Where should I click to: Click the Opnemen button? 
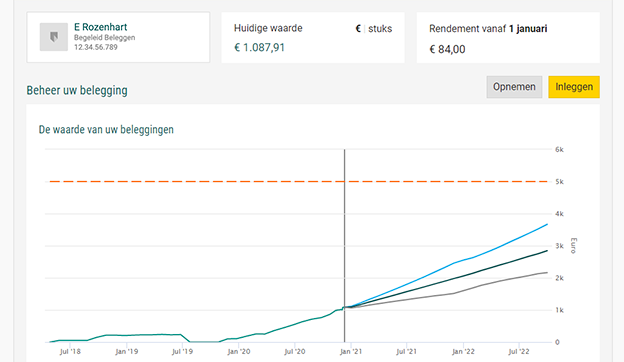(514, 87)
